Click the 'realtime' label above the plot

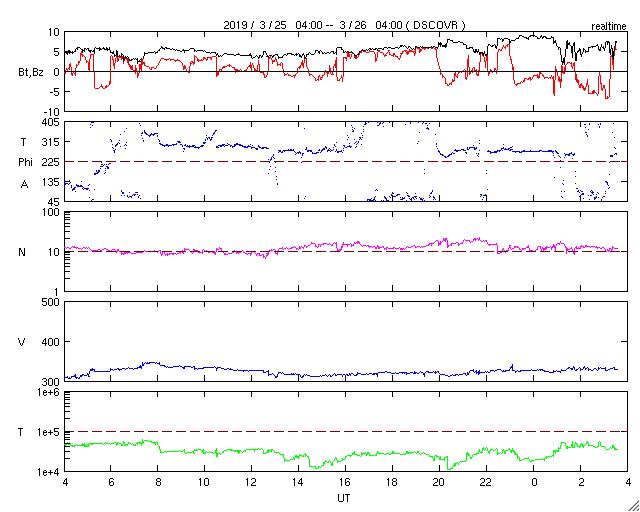(609, 27)
